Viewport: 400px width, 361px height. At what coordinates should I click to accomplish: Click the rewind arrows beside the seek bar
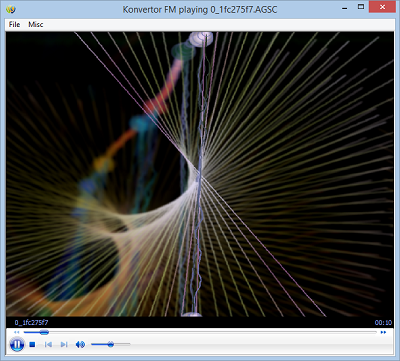pos(17,332)
